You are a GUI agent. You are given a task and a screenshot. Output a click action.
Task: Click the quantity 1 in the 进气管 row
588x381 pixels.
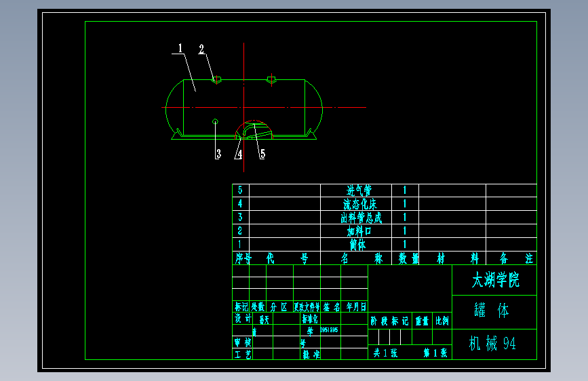coord(405,190)
